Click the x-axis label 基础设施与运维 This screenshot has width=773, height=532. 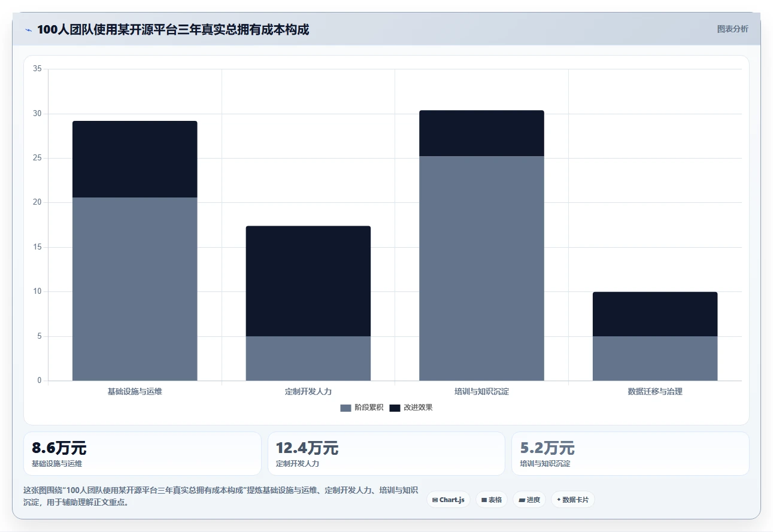135,392
